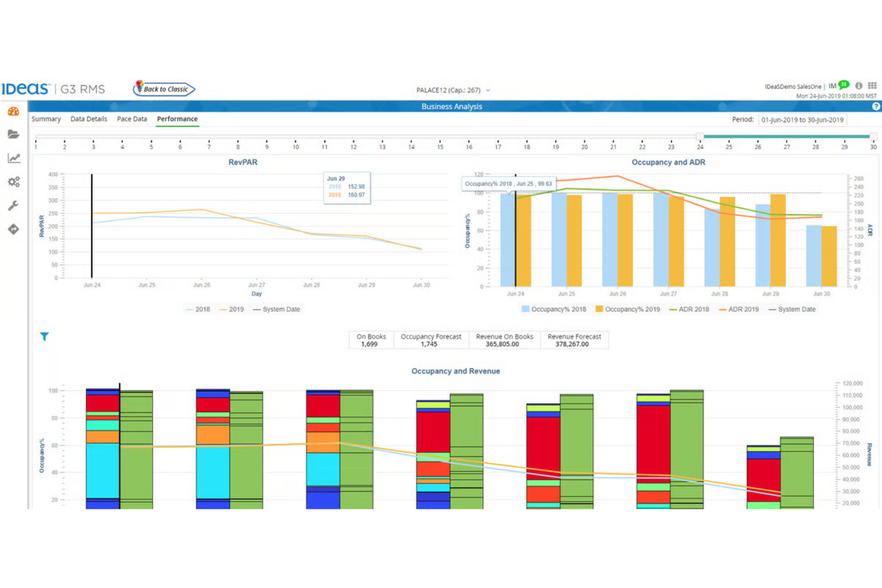
Task: Select the Performance tab
Action: (x=177, y=119)
